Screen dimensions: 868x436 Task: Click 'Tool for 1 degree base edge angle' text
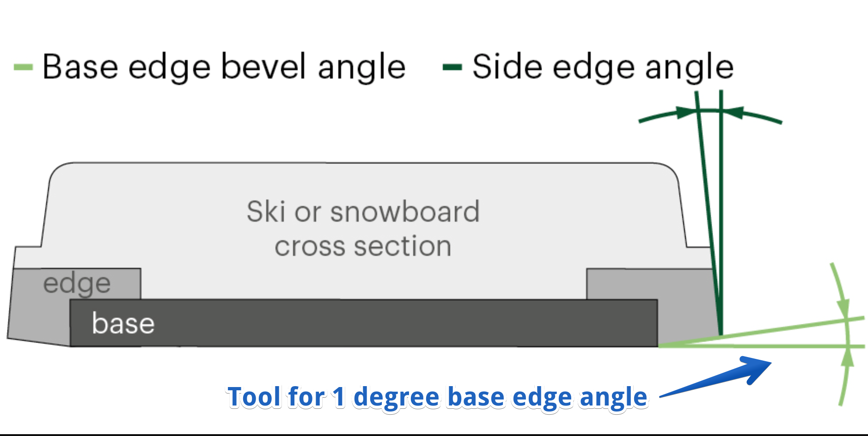(437, 397)
